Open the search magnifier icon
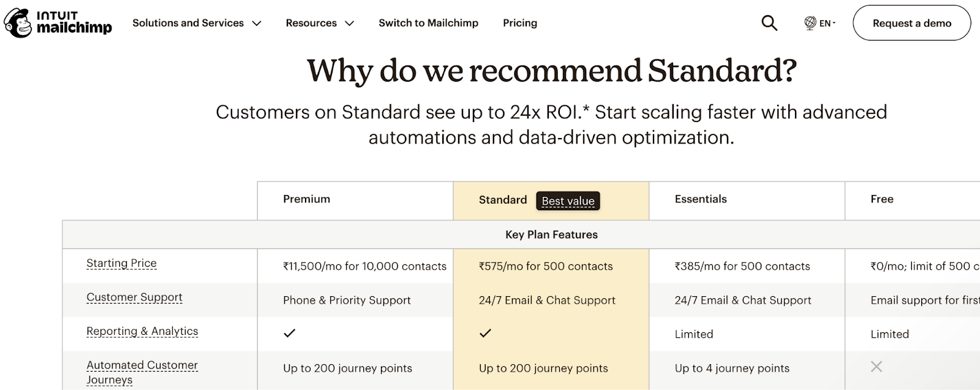 click(x=769, y=23)
